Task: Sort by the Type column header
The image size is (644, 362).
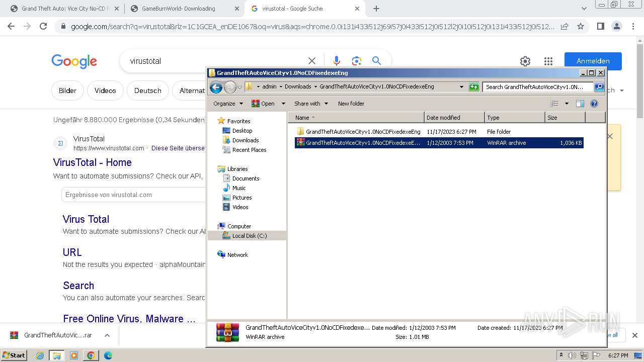Action: (515, 118)
